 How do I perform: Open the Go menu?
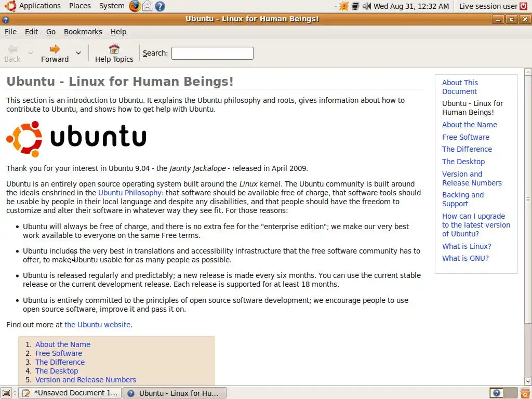click(51, 32)
